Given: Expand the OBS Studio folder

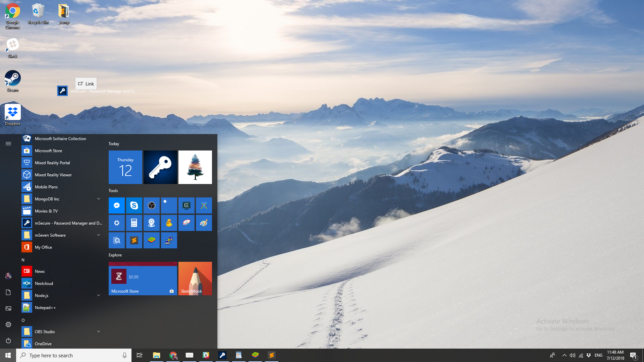Looking at the screenshot, I should [x=99, y=331].
